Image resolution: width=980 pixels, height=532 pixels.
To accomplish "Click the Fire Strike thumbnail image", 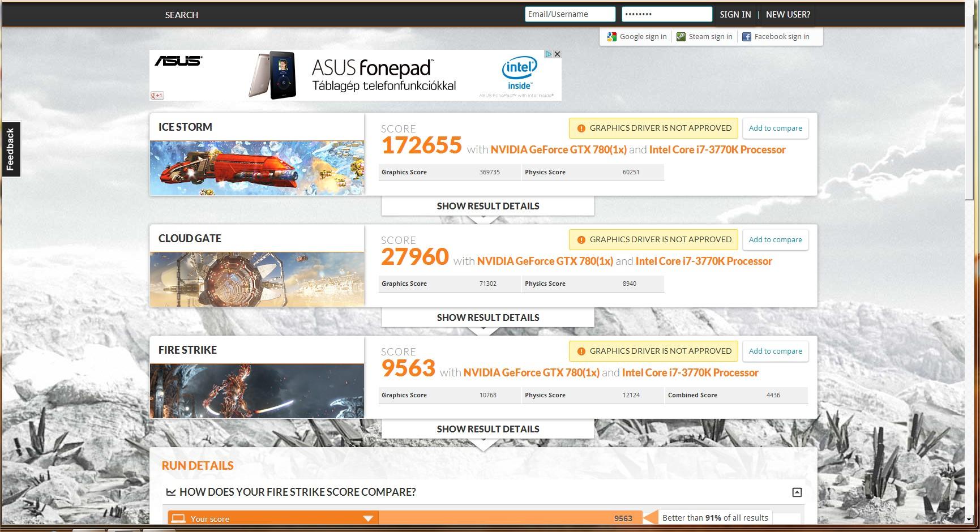I will (x=257, y=391).
